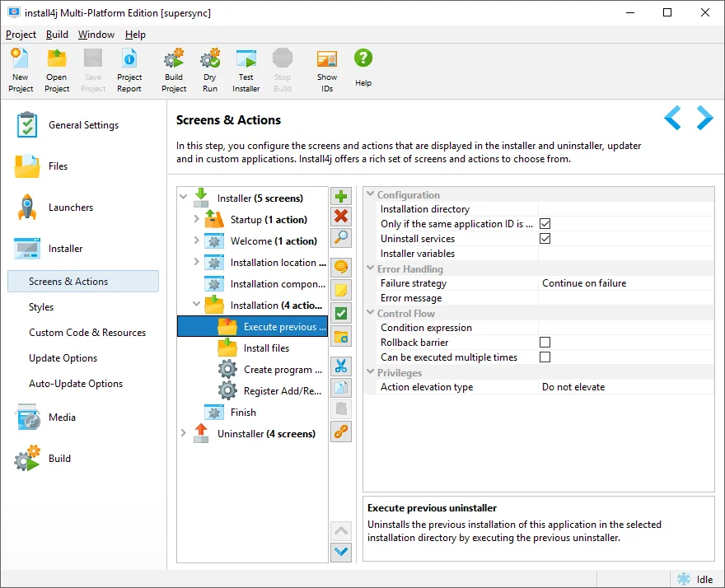Expand the Installation location node
The width and height of the screenshot is (725, 588).
[x=197, y=262]
